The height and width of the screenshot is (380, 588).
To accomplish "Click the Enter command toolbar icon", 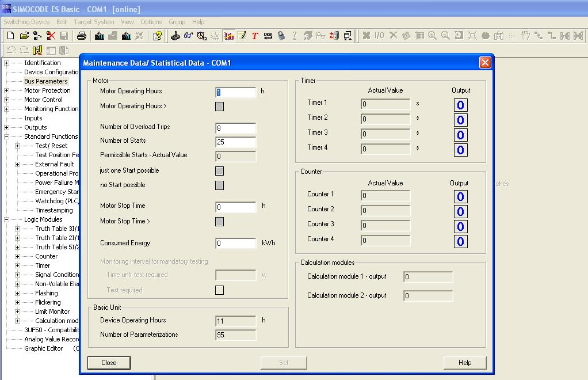I will pos(268,36).
